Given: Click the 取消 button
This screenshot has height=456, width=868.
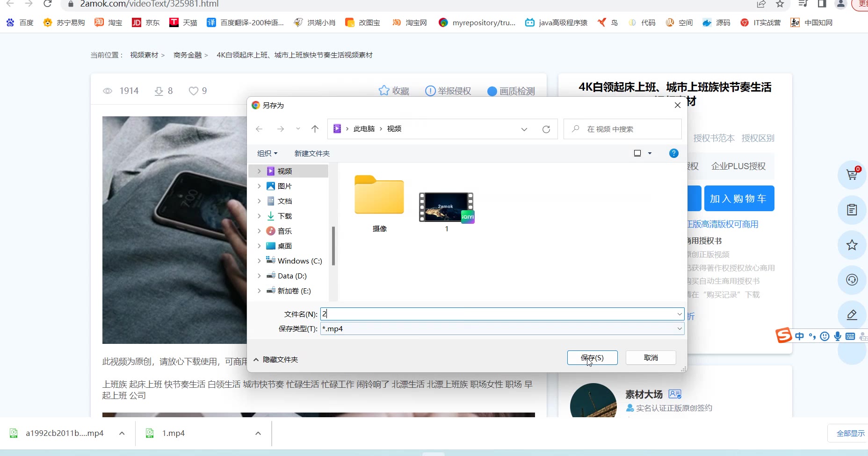Looking at the screenshot, I should coord(651,358).
